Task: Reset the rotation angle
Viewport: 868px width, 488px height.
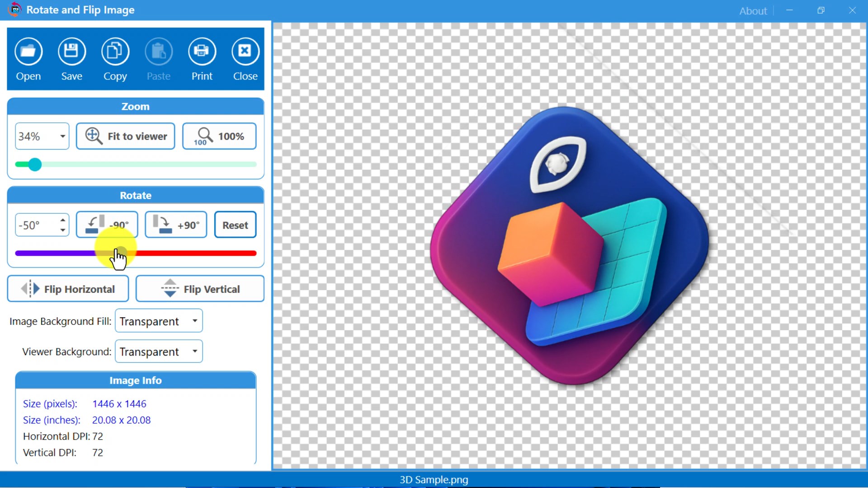Action: pyautogui.click(x=235, y=225)
